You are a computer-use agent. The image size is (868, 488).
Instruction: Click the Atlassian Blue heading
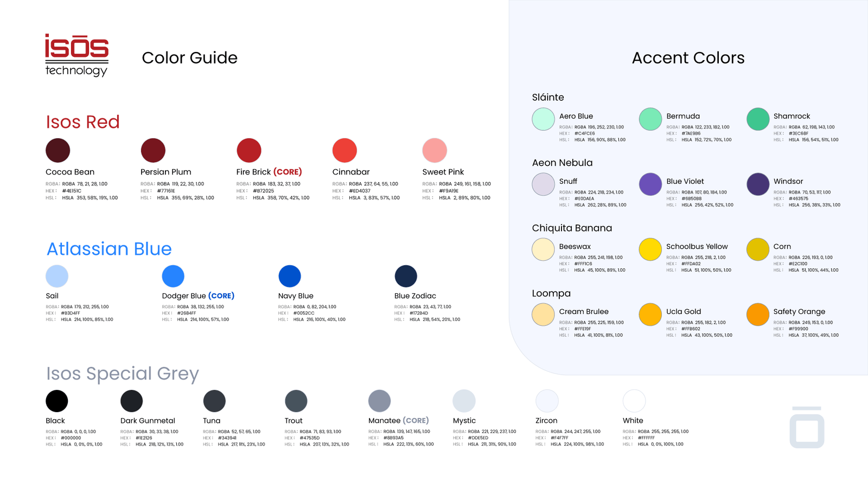[109, 249]
